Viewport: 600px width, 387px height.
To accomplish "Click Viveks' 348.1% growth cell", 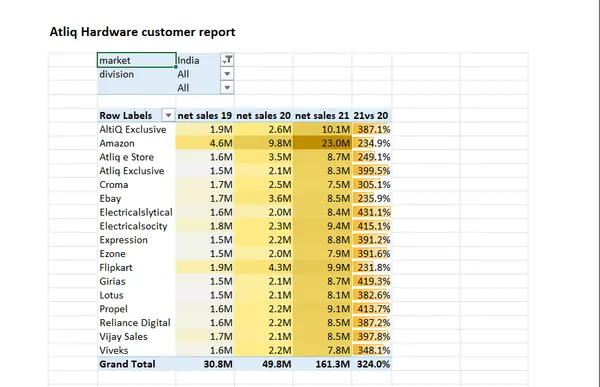I will click(x=372, y=350).
